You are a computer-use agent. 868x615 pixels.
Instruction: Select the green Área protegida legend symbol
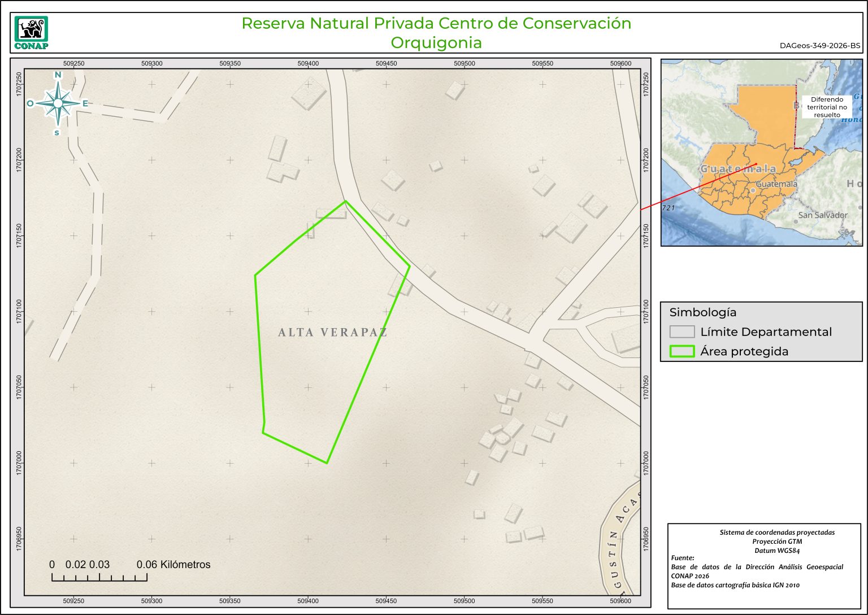[x=682, y=351]
